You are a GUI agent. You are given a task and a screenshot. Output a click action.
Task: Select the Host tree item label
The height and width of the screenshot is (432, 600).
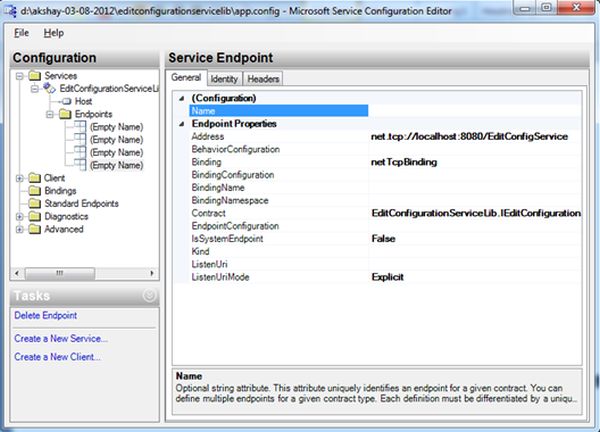point(83,101)
